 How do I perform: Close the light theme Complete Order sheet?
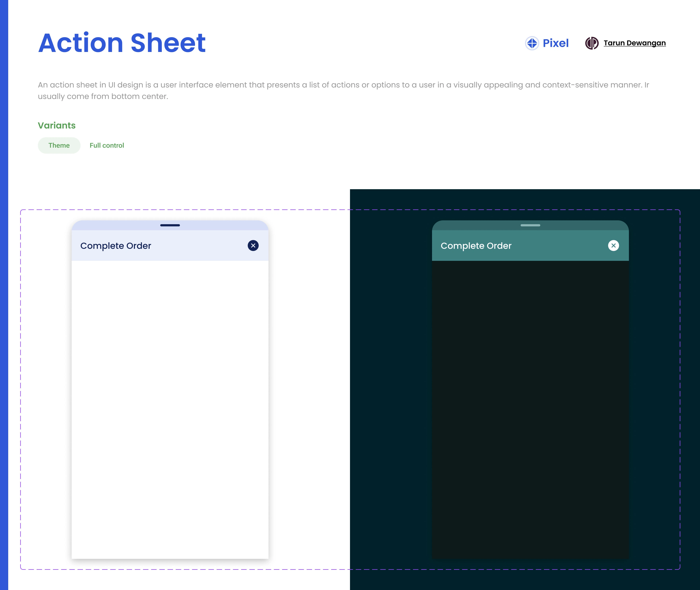(253, 246)
